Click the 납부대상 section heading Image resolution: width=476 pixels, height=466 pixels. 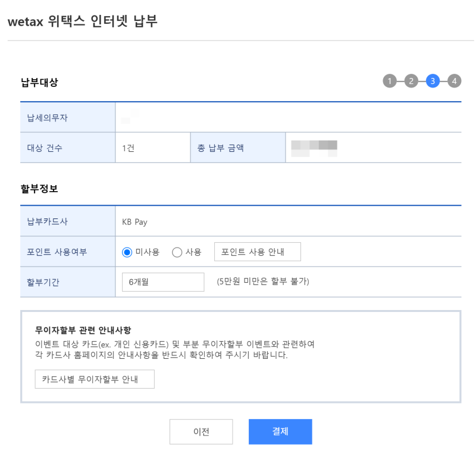pyautogui.click(x=39, y=82)
